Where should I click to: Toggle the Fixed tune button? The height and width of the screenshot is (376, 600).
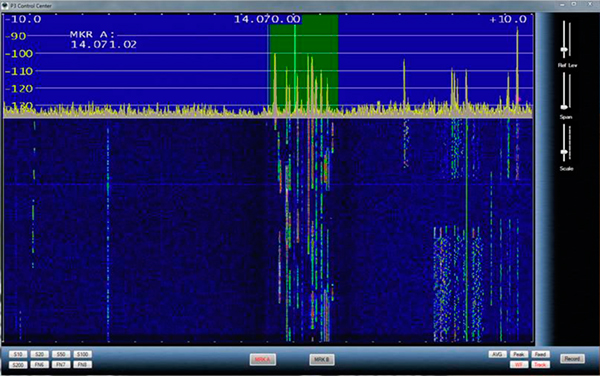tap(540, 354)
